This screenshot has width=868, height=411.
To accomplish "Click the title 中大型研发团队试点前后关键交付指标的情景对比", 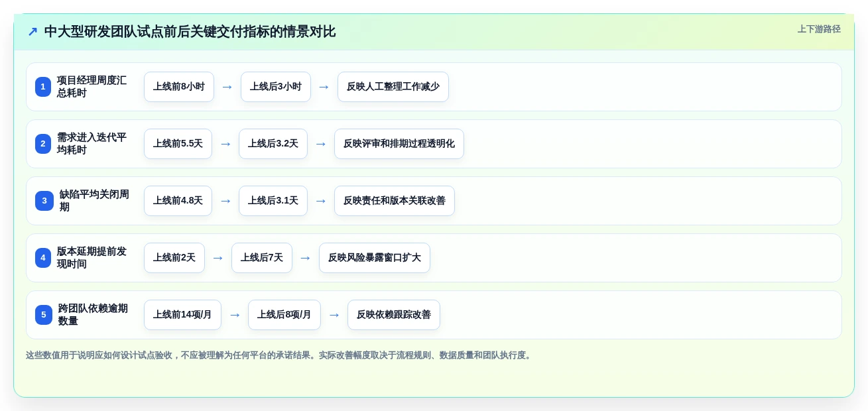I will click(x=190, y=32).
